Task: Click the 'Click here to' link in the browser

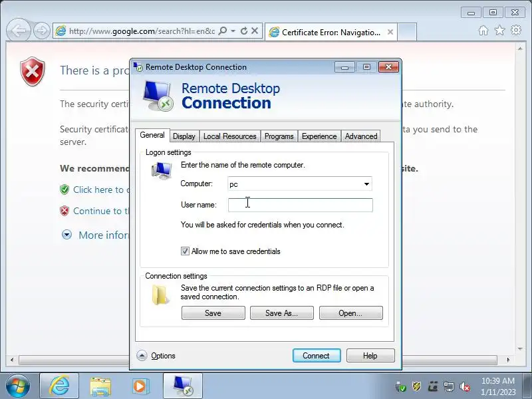Action: pos(102,190)
